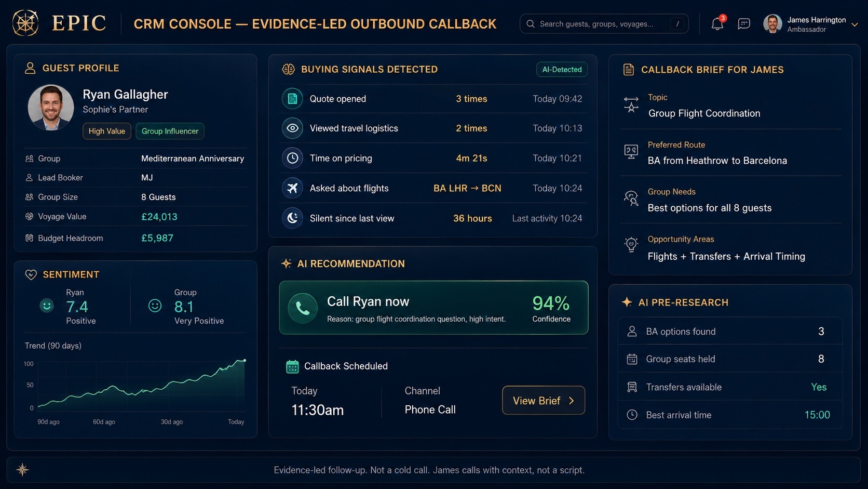Click the "15:00" best arrival time
Viewport: 868px width, 489px height.
point(817,415)
